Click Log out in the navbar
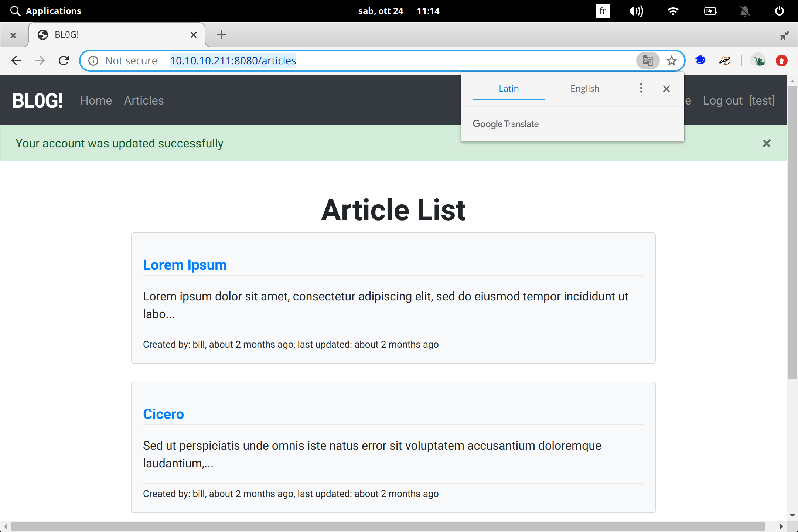The width and height of the screenshot is (798, 532). tap(722, 100)
